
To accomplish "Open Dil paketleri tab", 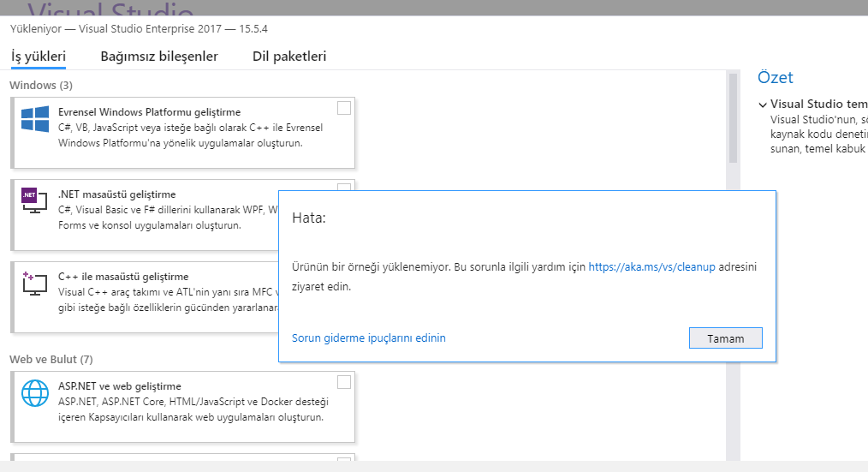I will click(289, 57).
